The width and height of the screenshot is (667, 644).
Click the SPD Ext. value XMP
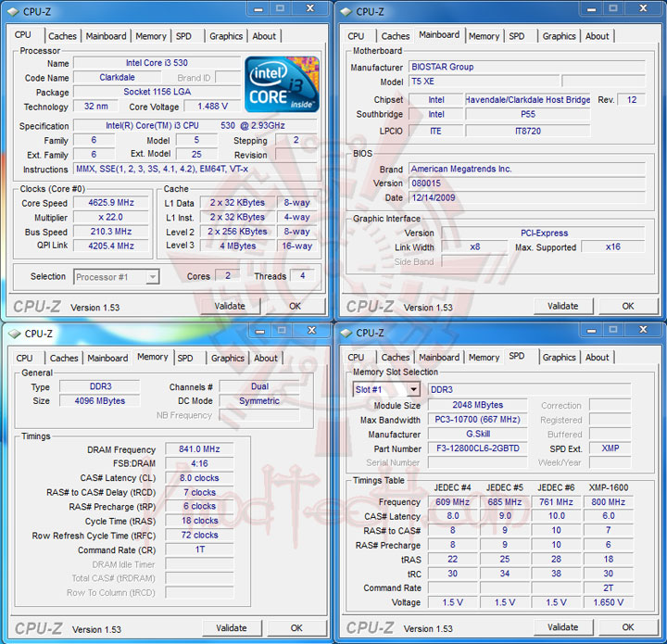(x=610, y=448)
